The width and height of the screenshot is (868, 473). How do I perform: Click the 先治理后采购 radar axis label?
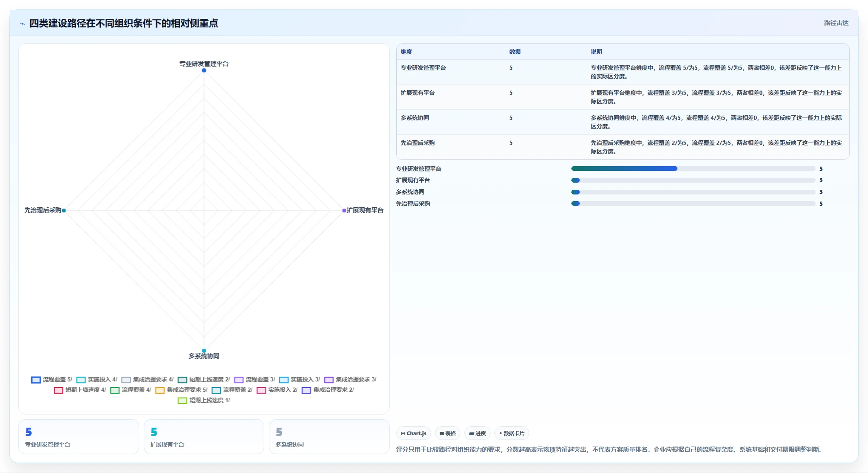click(43, 210)
